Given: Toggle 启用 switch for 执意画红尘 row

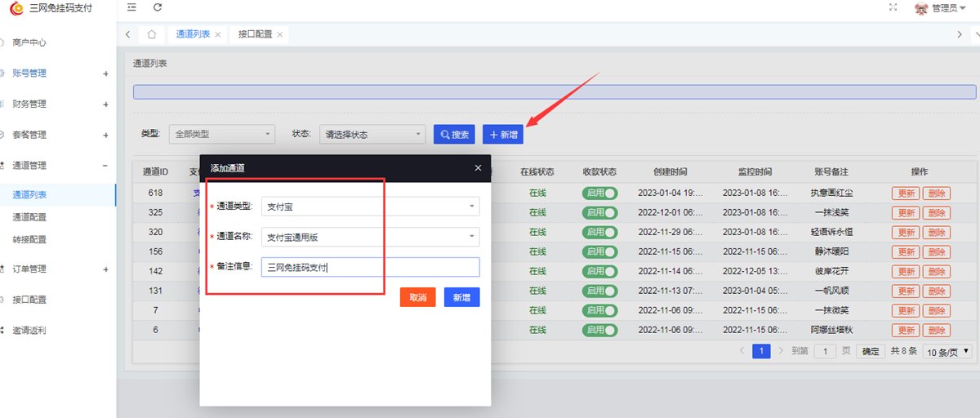Looking at the screenshot, I should coord(599,193).
